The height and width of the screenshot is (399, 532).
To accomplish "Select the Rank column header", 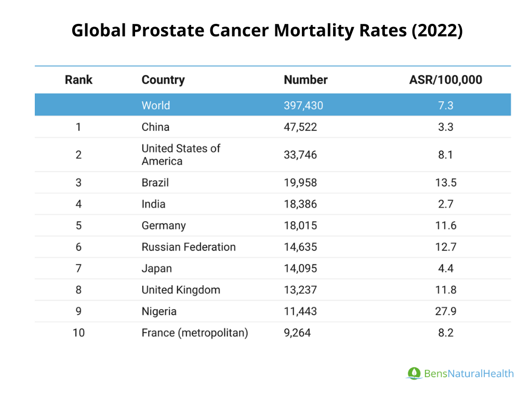I will click(78, 80).
